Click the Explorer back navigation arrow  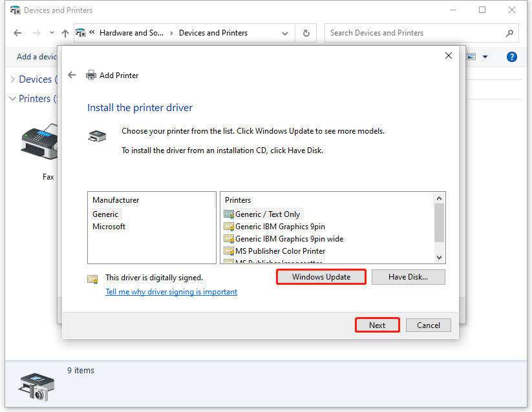click(x=17, y=32)
